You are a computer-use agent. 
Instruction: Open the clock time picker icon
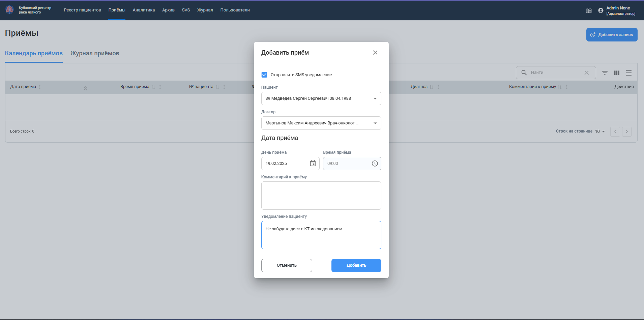(375, 164)
